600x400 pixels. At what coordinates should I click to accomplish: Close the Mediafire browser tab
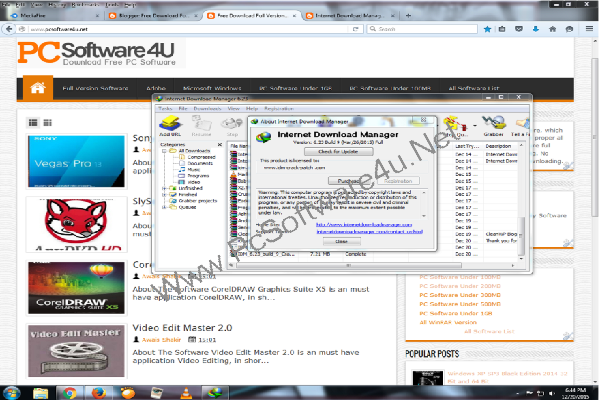tap(97, 16)
